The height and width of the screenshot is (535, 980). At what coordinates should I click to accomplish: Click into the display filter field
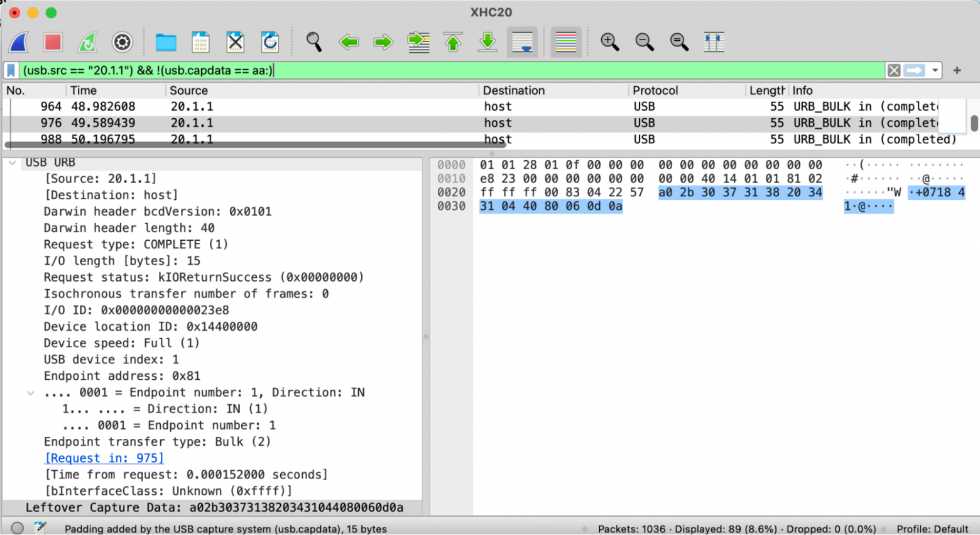tap(452, 70)
